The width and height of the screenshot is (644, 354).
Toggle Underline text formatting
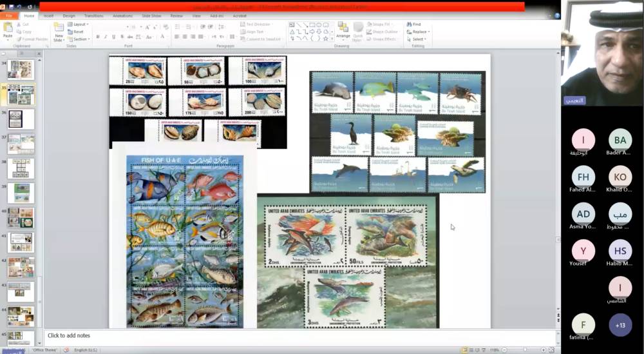tap(115, 37)
